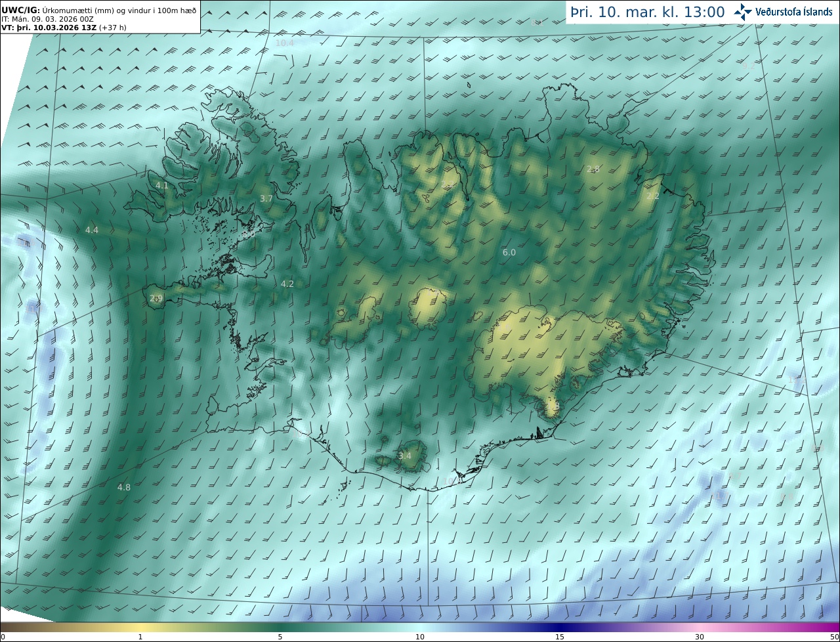The height and width of the screenshot is (642, 840).
Task: Click the 3.7 value label on map
Action: [x=266, y=198]
